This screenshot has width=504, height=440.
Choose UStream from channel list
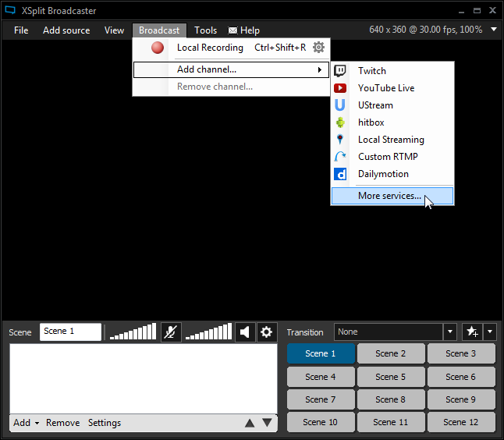[x=392, y=105]
